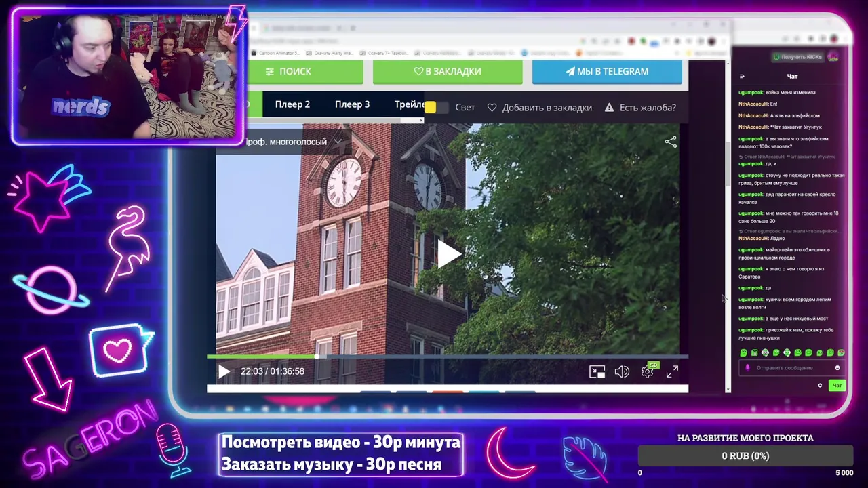Mute the video with the speaker icon

coord(621,371)
